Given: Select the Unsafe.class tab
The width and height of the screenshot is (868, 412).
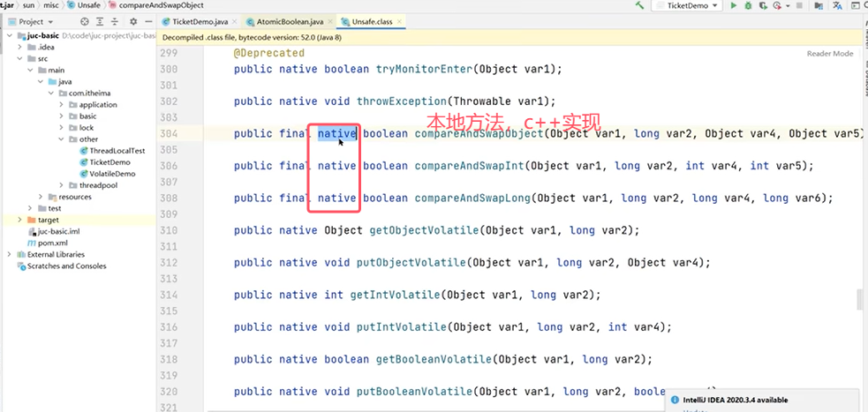Looking at the screenshot, I should pos(373,21).
